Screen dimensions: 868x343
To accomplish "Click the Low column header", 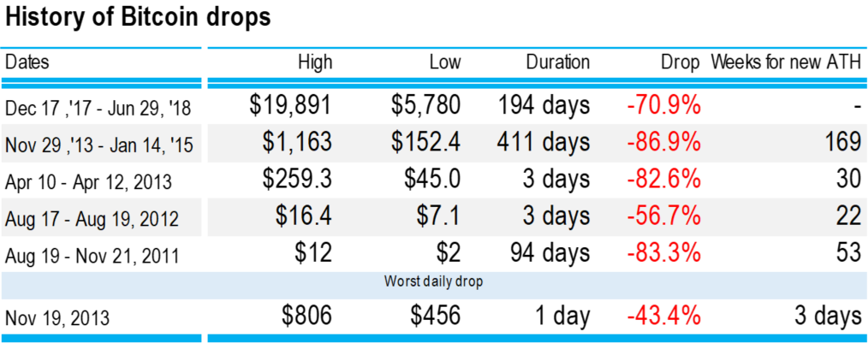I will click(446, 62).
